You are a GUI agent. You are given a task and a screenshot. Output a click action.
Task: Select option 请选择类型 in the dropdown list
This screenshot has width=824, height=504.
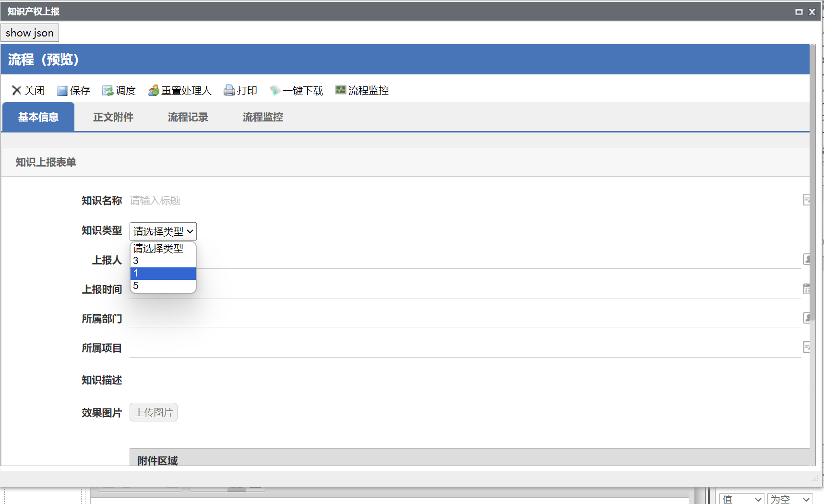pyautogui.click(x=163, y=249)
